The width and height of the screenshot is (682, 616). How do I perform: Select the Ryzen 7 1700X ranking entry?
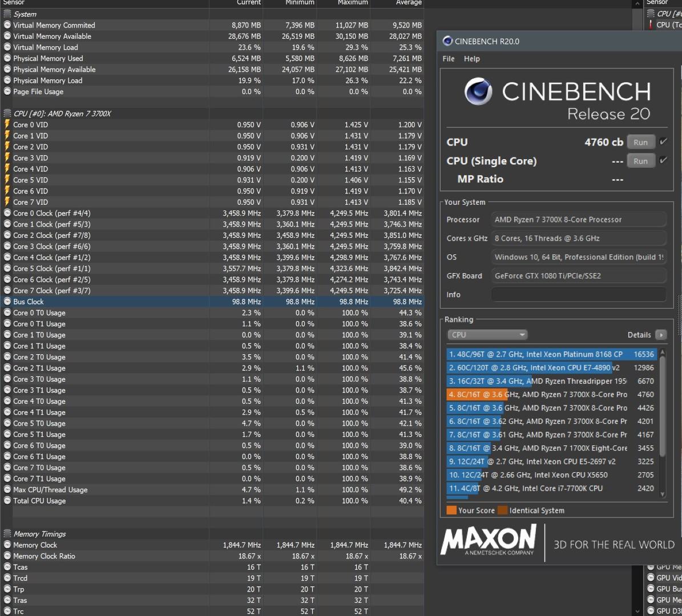pyautogui.click(x=551, y=448)
